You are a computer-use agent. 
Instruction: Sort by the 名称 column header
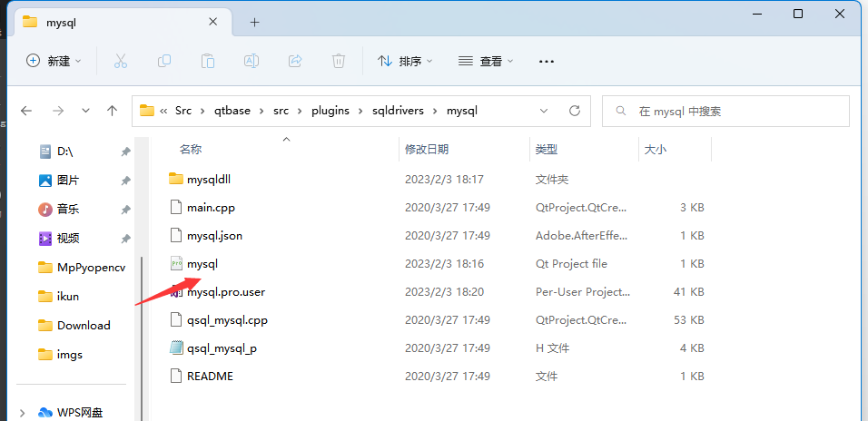(x=191, y=150)
